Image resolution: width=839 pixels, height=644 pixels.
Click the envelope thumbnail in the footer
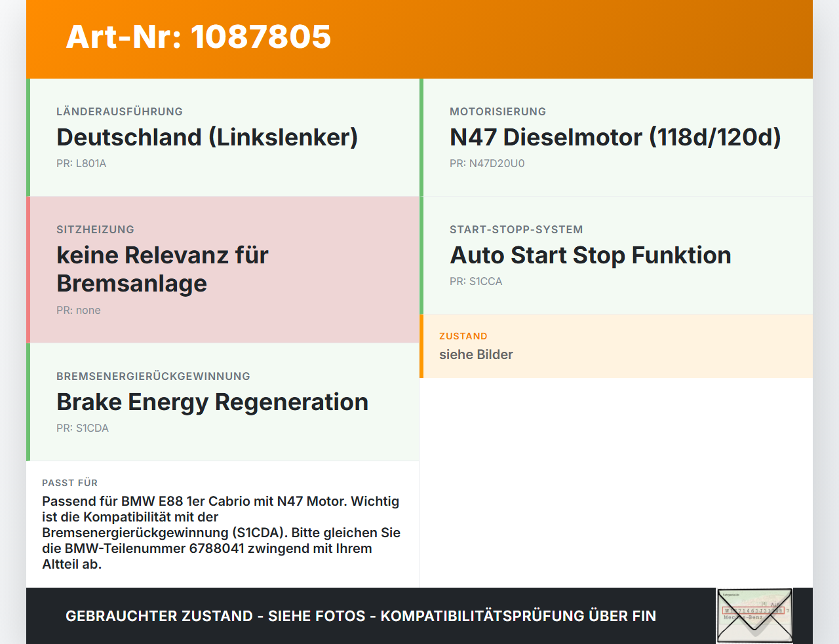pyautogui.click(x=754, y=616)
